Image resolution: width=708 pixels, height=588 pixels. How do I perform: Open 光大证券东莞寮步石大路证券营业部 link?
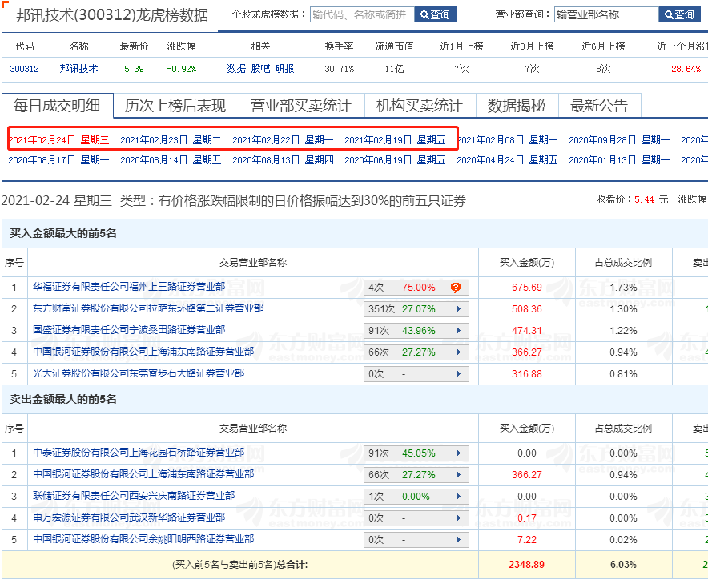(x=139, y=373)
